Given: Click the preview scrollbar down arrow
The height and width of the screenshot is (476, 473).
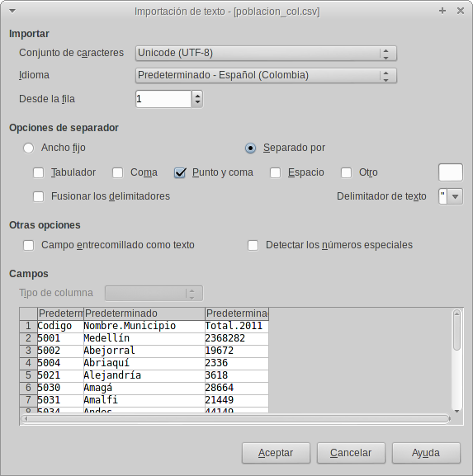Looking at the screenshot, I should pos(456,411).
